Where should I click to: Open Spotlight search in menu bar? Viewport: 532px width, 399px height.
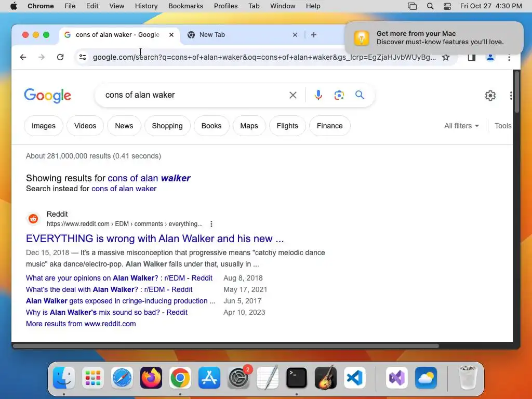(x=430, y=6)
